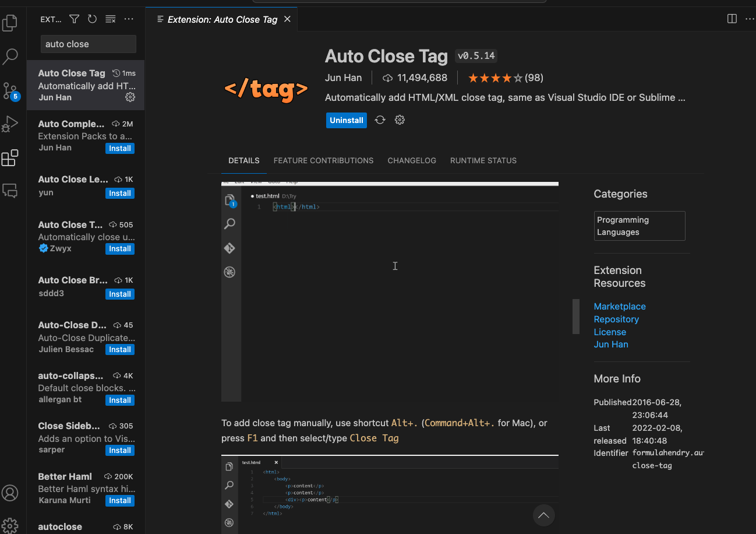Click the 1ms activation time indicator
Screen dimensions: 756x534
click(x=124, y=73)
